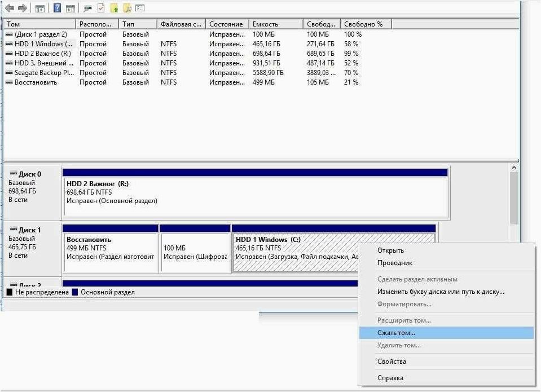Click the 465,16 ГБ capacity cell in list
The image size is (541, 392).
pyautogui.click(x=266, y=44)
